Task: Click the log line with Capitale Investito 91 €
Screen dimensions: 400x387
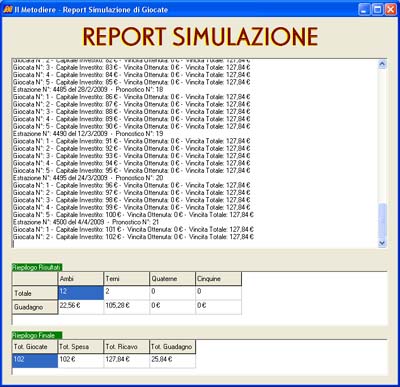Action: tap(132, 141)
